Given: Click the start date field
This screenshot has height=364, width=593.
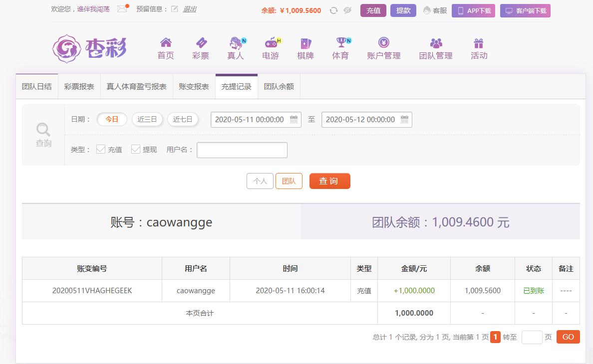Looking at the screenshot, I should tap(256, 120).
